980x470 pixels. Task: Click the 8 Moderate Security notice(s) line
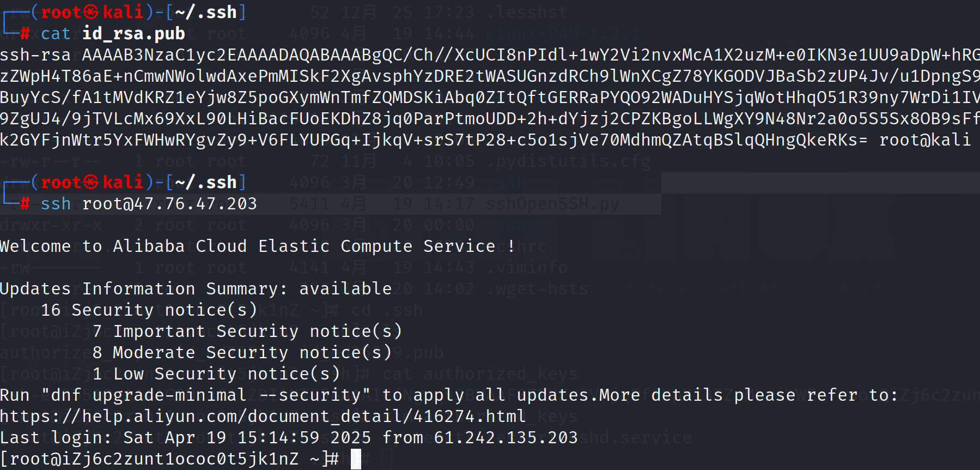tap(242, 353)
